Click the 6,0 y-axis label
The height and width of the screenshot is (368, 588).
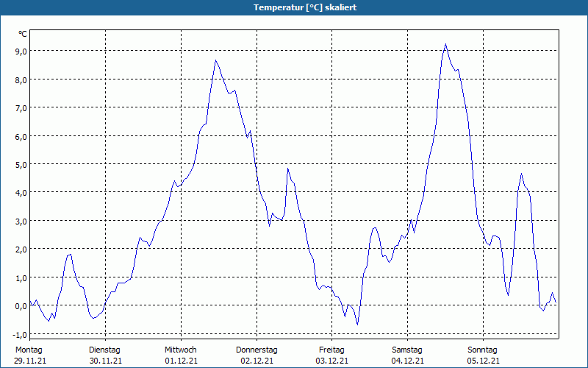[x=21, y=137]
